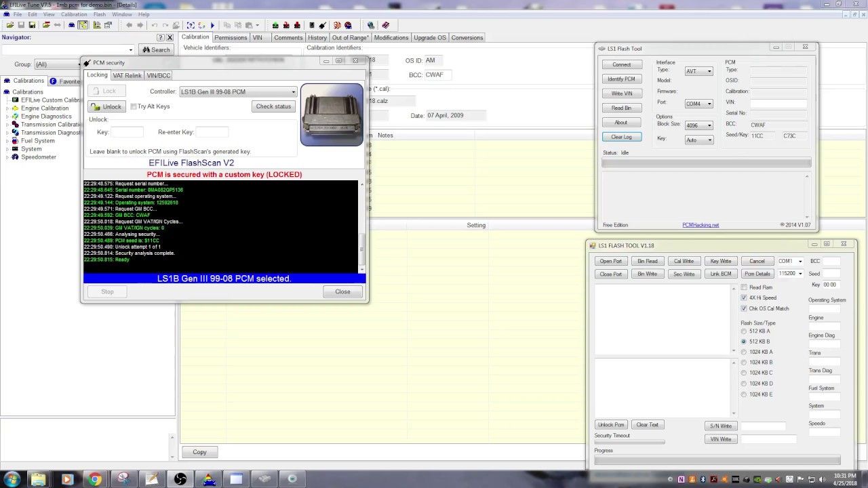Toggle the 4X Hi Speed checkbox
This screenshot has width=868, height=488.
(x=744, y=298)
